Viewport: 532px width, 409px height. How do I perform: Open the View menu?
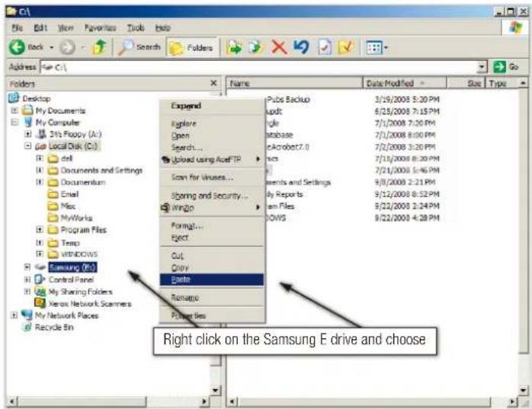coord(66,28)
